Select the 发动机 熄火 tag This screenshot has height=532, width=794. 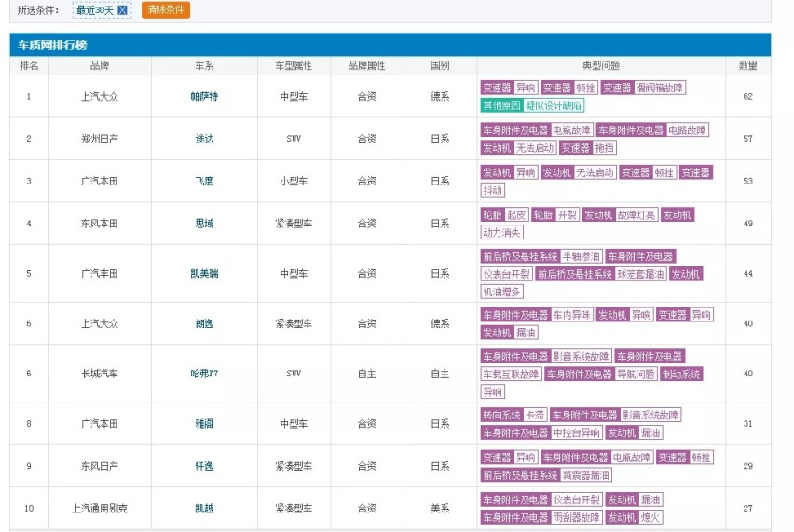click(634, 517)
